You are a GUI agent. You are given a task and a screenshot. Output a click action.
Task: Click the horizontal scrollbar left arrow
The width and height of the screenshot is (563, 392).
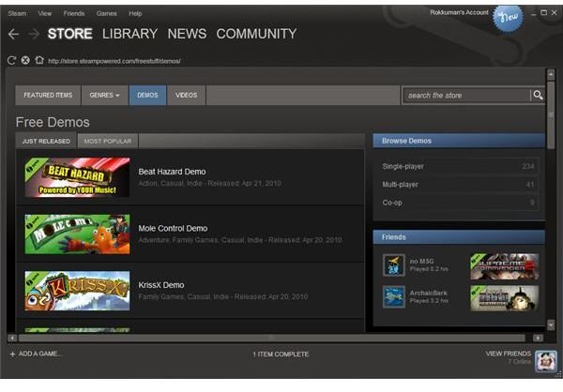tap(12, 339)
